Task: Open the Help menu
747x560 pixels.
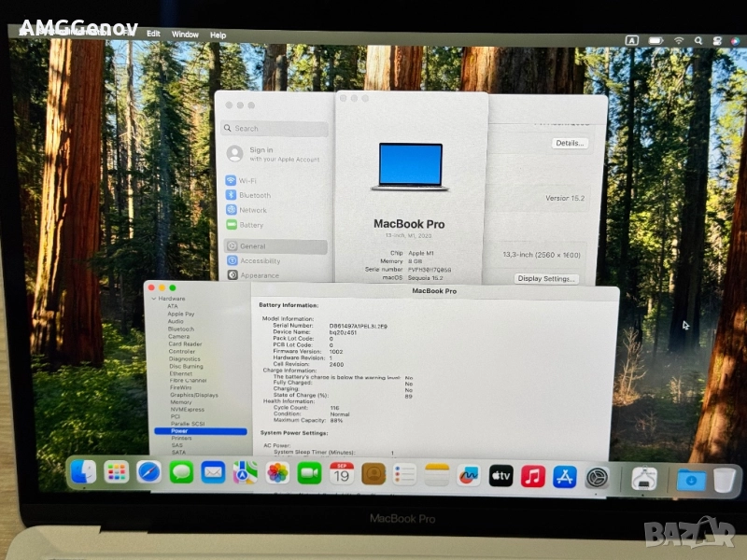Action: [x=218, y=35]
